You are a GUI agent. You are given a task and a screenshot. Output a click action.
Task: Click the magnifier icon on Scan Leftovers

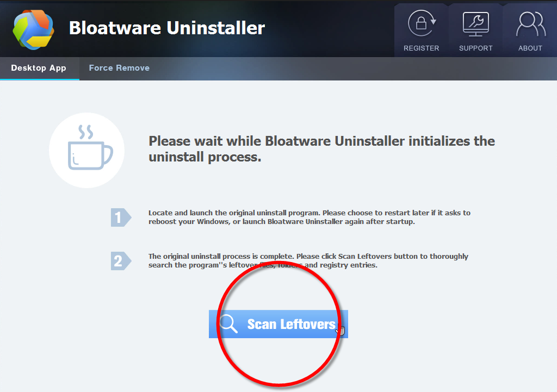(x=228, y=324)
